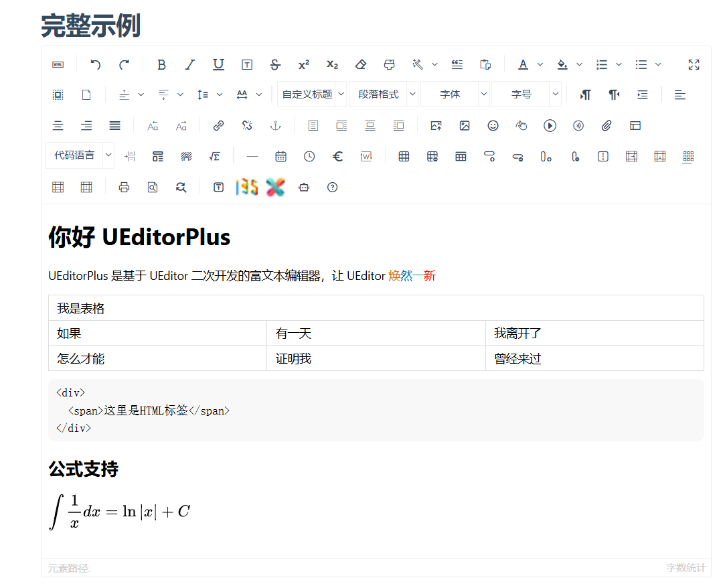Open the line height dropdown arrow
723x588 pixels.
220,94
